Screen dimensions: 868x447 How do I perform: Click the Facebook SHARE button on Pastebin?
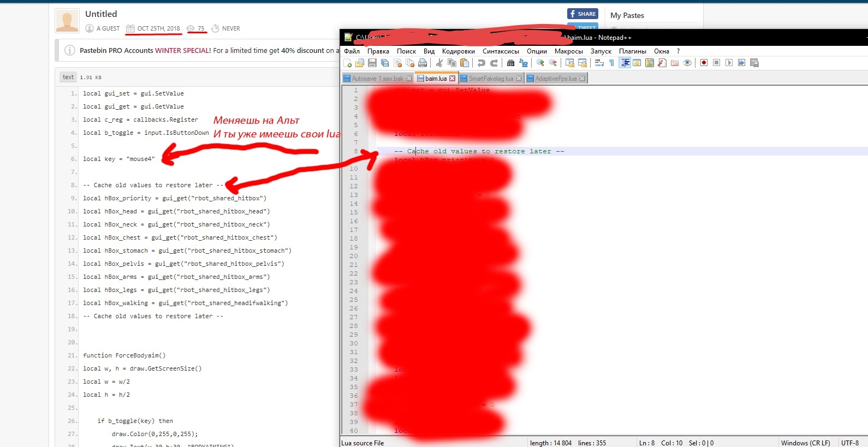tap(582, 14)
